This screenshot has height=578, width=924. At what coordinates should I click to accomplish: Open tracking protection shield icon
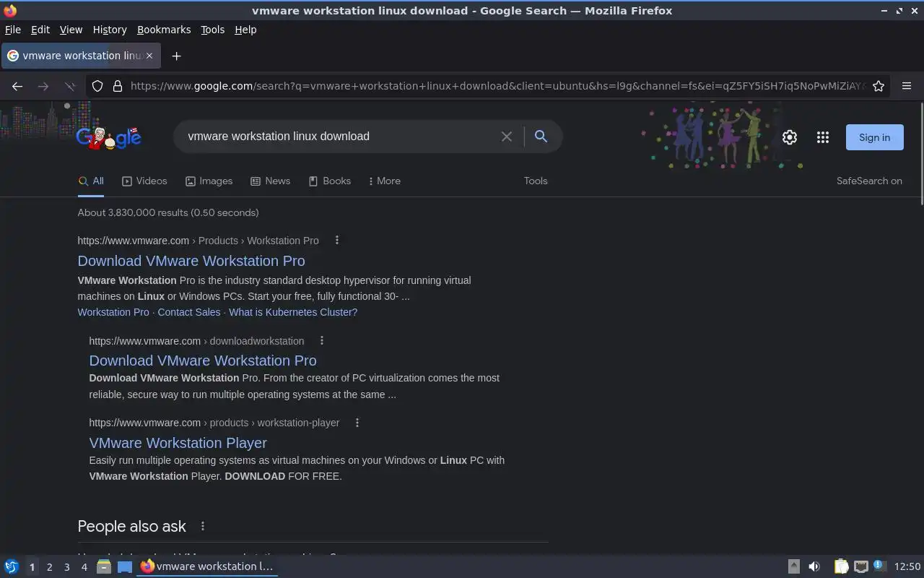click(97, 86)
